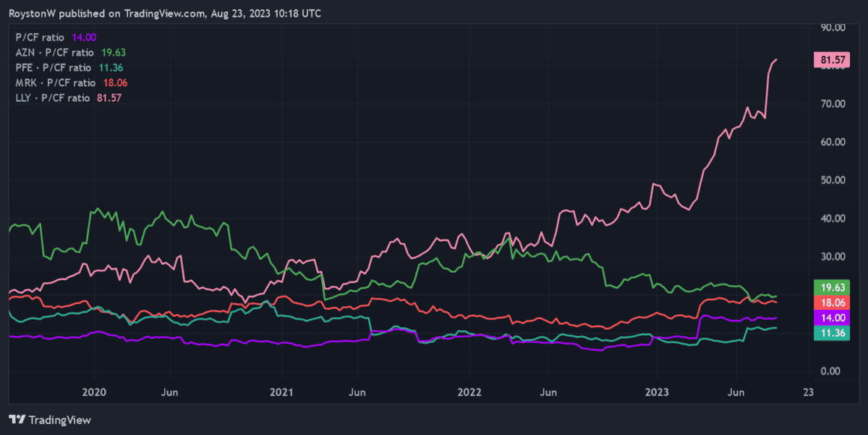Click the 2020 label on time axis
This screenshot has width=868, height=435.
(94, 392)
